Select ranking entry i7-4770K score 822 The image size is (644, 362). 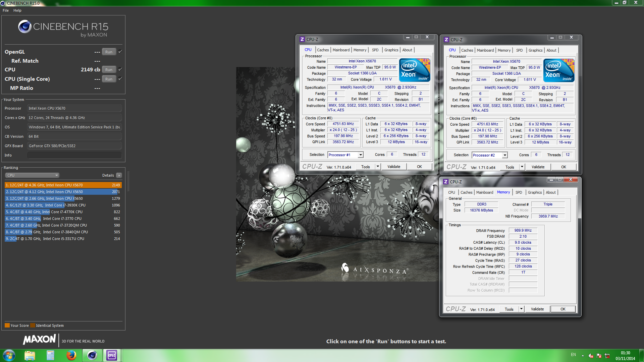pyautogui.click(x=63, y=212)
